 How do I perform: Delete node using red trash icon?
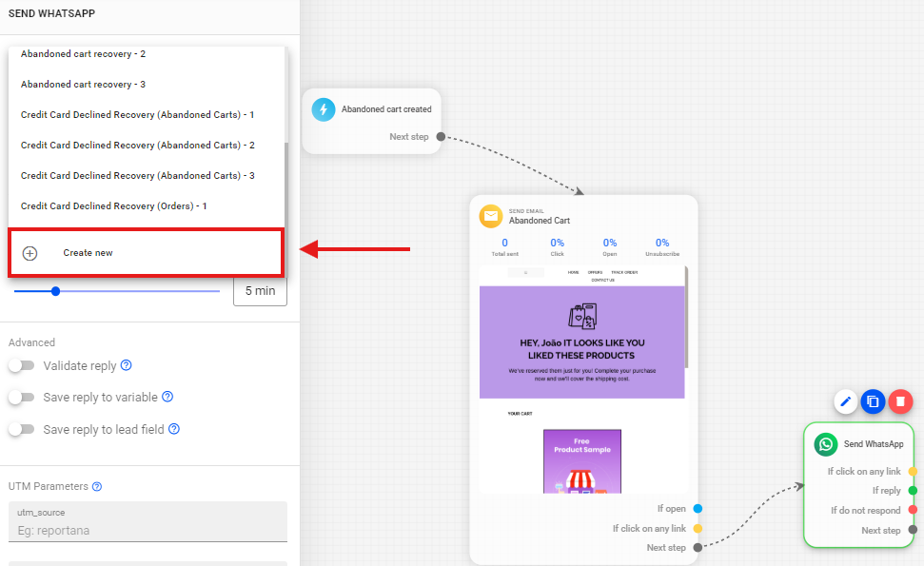(x=900, y=401)
